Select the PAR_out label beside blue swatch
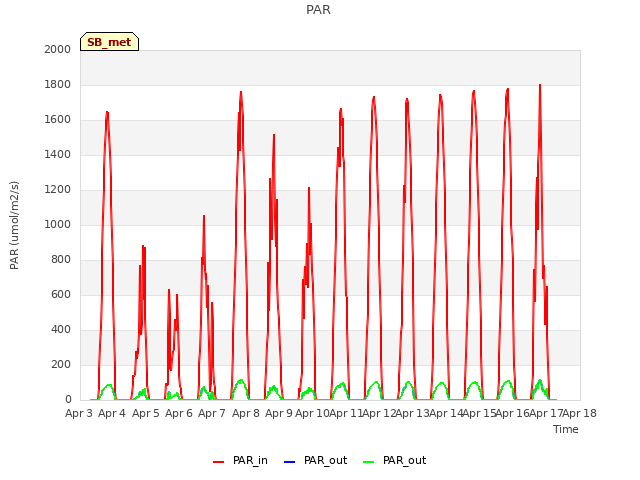Screen dimensions: 640x480 pyautogui.click(x=325, y=460)
